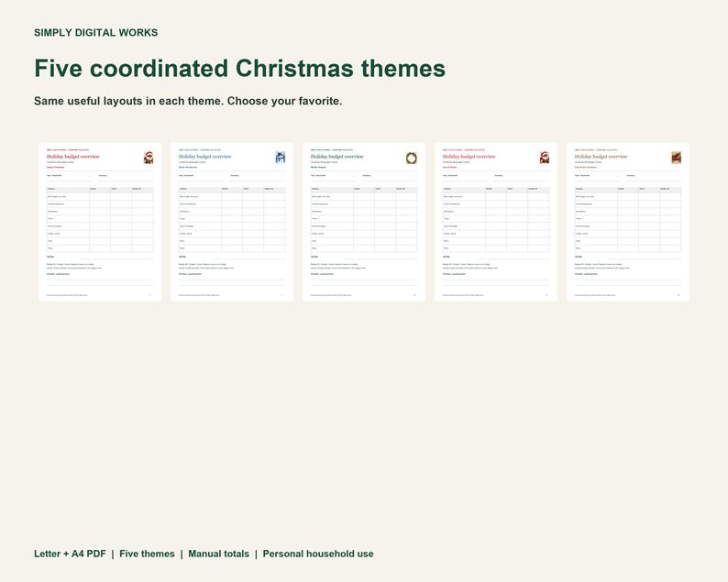This screenshot has width=728, height=582.
Task: Open the pink-titled budget page thumbnail
Action: [x=496, y=222]
